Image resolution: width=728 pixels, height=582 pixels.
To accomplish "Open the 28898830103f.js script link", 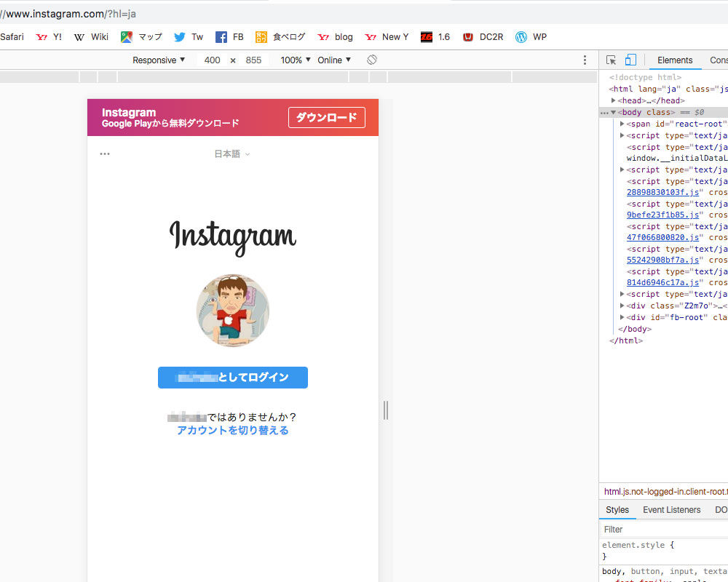I will 662,192.
